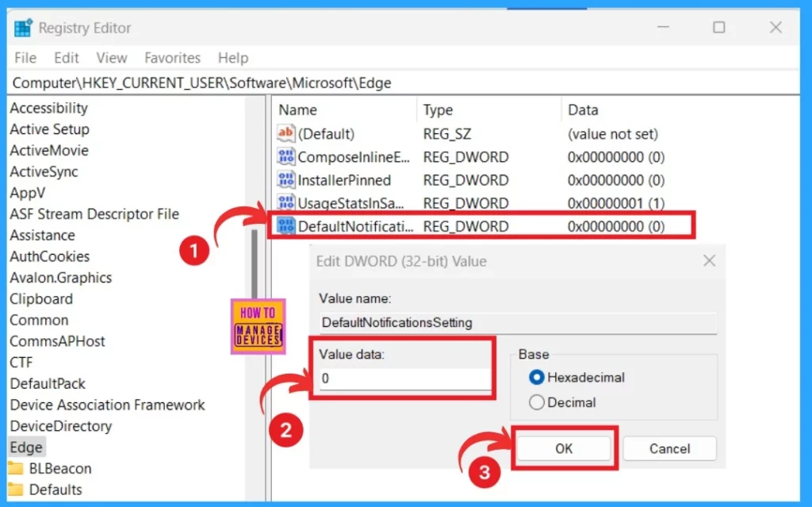Image resolution: width=812 pixels, height=507 pixels.
Task: Select the ActiveSync key
Action: pos(44,171)
